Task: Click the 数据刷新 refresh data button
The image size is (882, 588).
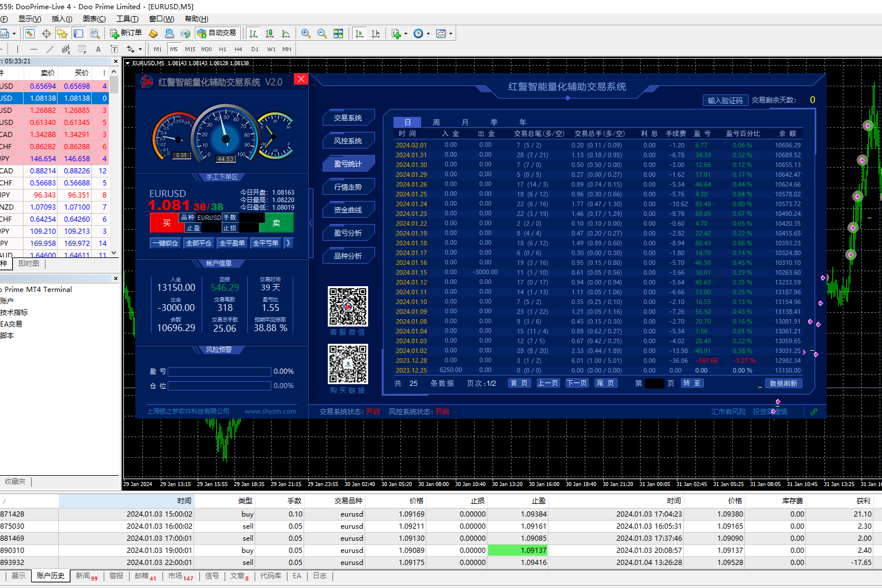Action: coord(783,384)
